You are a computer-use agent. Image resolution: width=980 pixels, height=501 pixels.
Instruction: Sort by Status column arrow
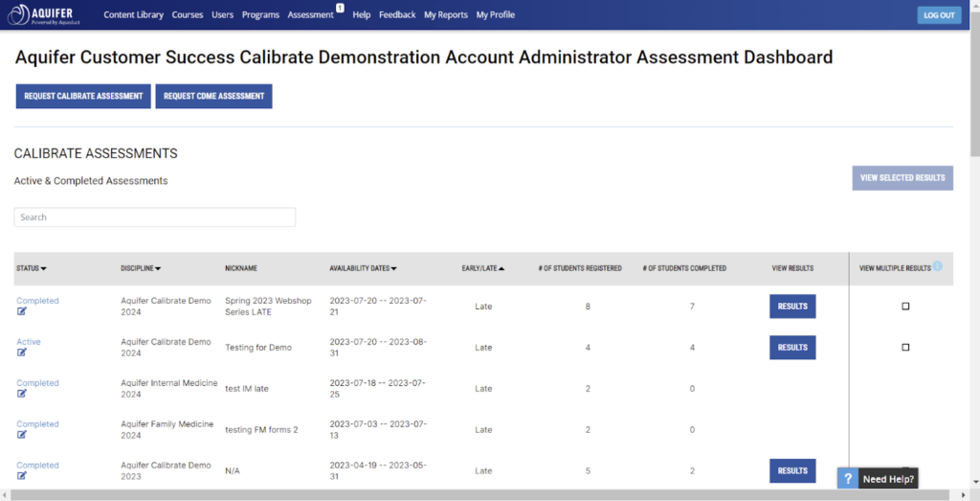(x=43, y=269)
